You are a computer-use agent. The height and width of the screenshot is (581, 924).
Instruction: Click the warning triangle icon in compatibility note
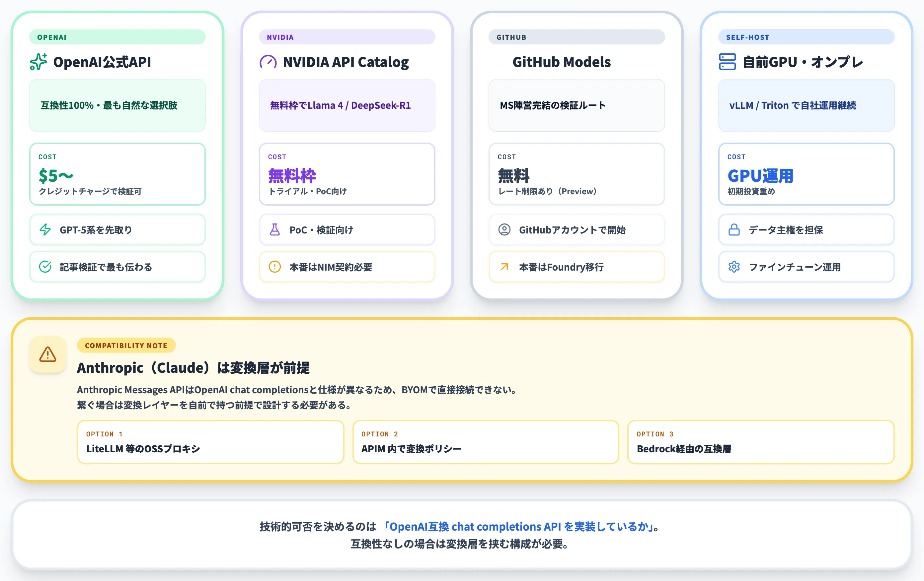47,354
